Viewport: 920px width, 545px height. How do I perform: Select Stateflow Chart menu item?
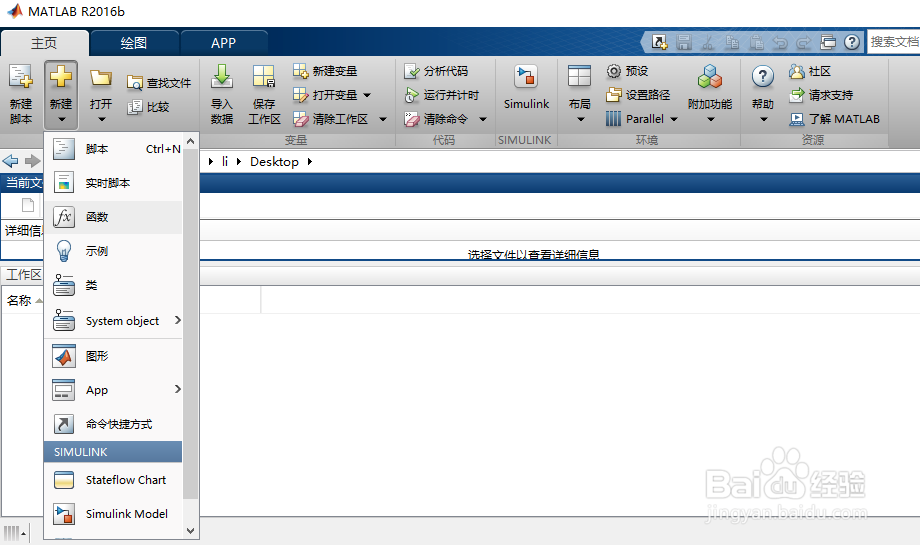[114, 480]
